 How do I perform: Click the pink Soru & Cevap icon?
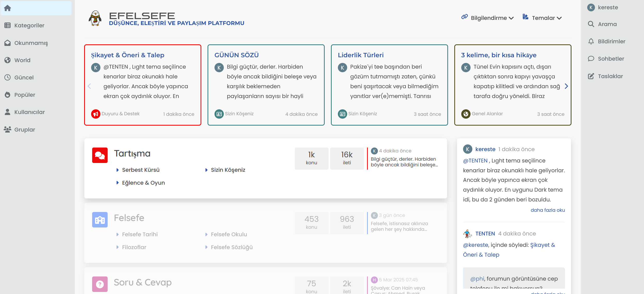click(100, 284)
